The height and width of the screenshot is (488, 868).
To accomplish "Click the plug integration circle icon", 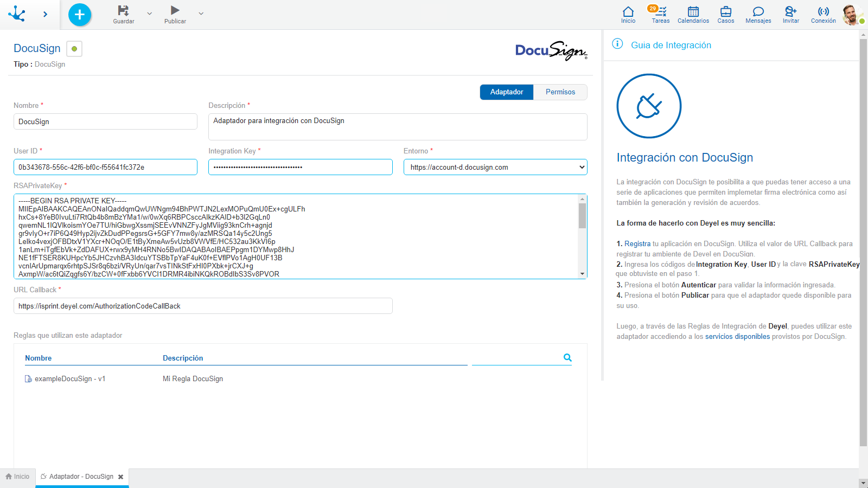I will 649,106.
